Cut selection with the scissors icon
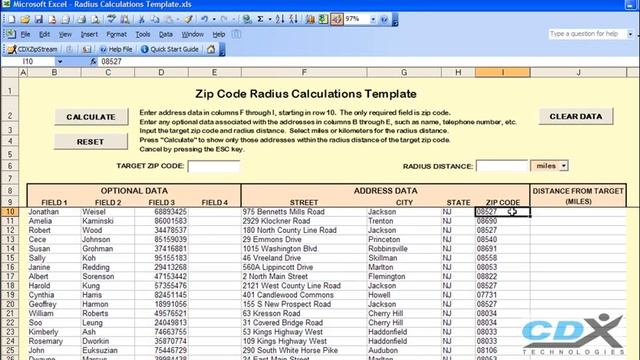640x360 pixels. (141, 19)
